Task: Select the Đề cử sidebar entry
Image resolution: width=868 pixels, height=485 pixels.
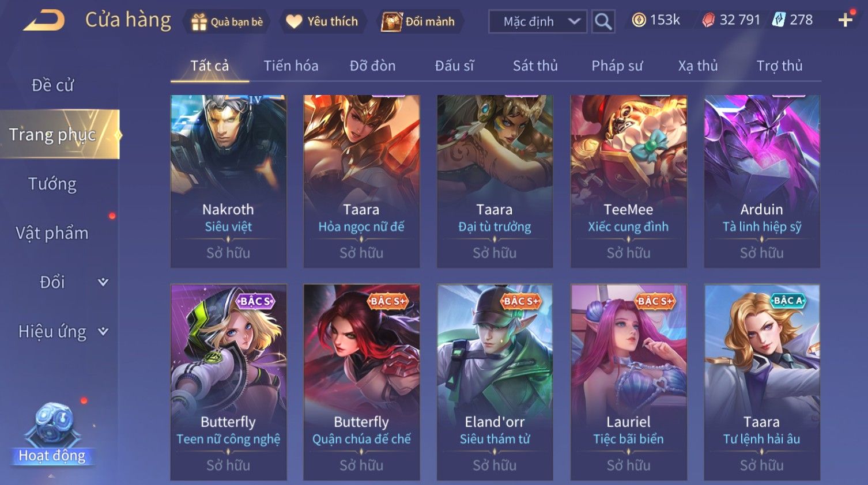Action: click(52, 85)
